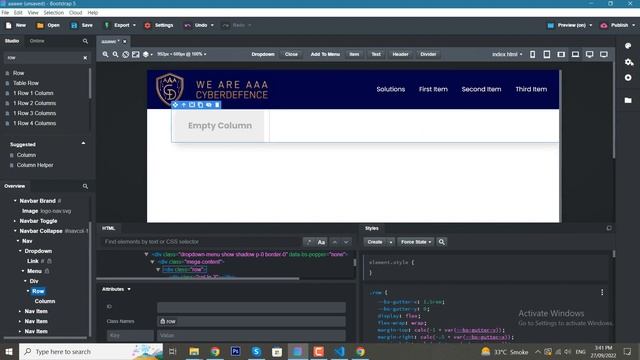The width and height of the screenshot is (640, 360).
Task: Select the tablet landscape device preview
Action: point(561,54)
